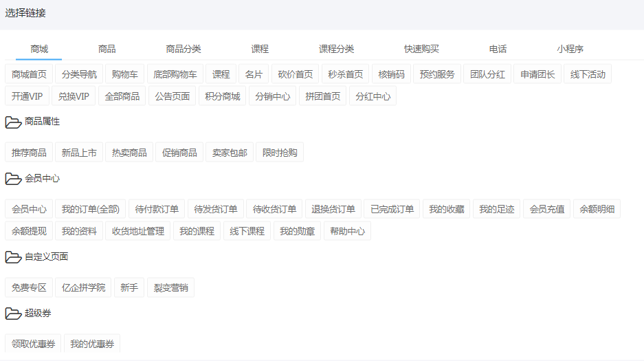Select 我的订单(全部) button

(90, 209)
